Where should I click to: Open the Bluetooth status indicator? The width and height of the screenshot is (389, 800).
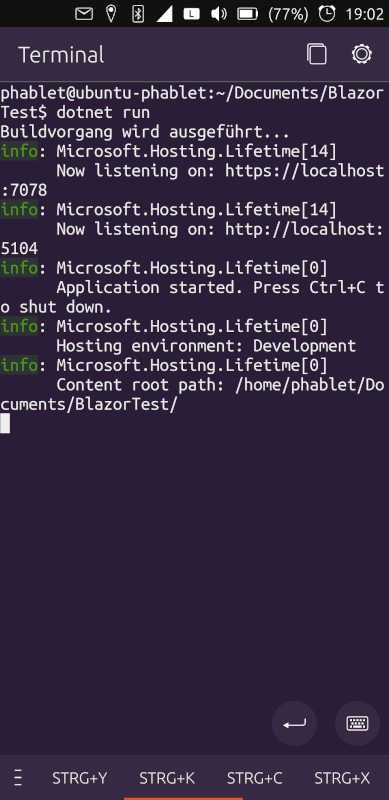point(138,14)
